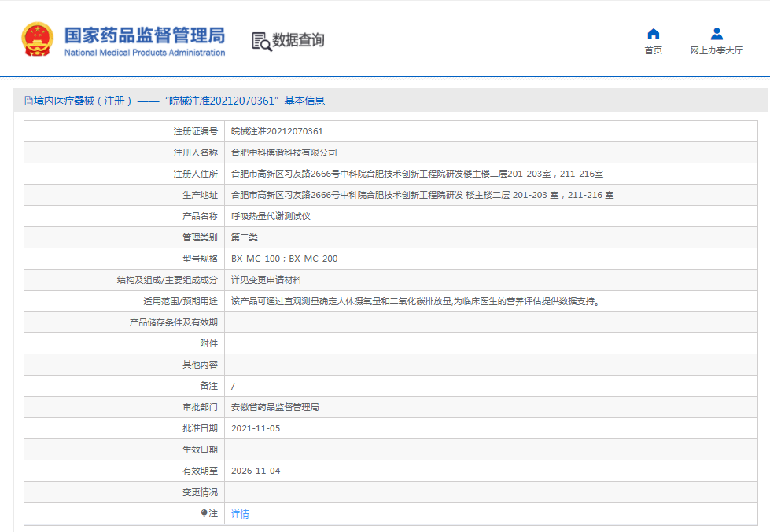Click the 数据查询 magnifier document icon
This screenshot has width=770, height=532.
[x=261, y=41]
